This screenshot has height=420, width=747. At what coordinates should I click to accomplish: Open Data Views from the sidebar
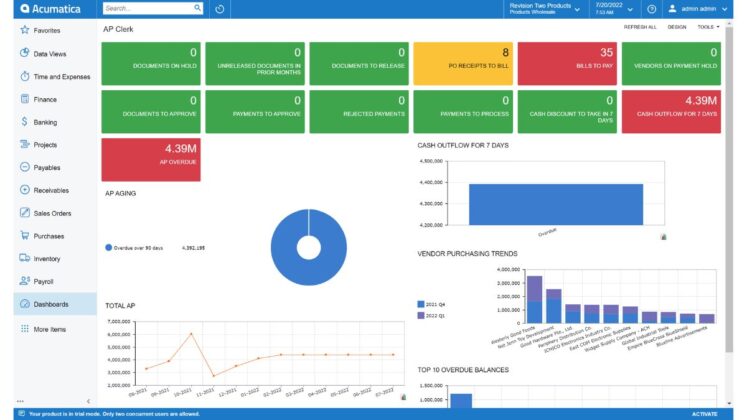coord(50,53)
